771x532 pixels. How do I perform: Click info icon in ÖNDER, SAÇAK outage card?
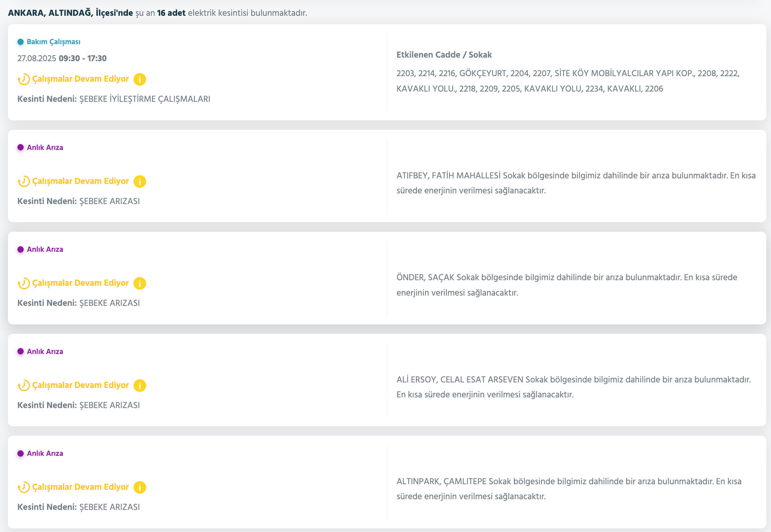click(x=140, y=283)
